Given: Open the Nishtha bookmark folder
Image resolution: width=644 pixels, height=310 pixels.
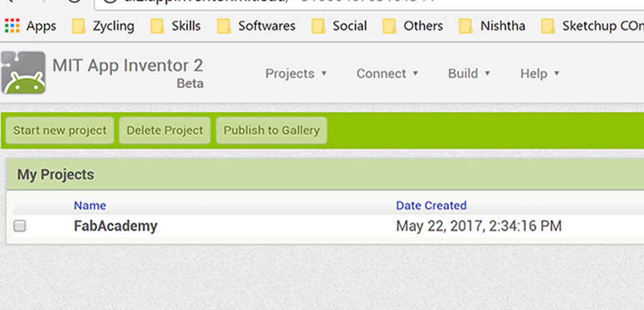Looking at the screenshot, I should pos(492,26).
